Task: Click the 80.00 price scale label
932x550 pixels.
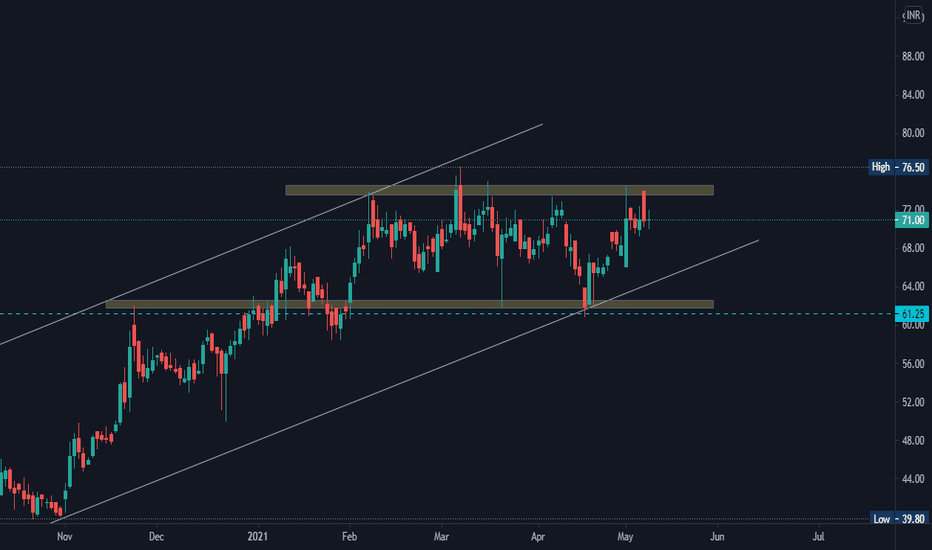Action: (912, 133)
